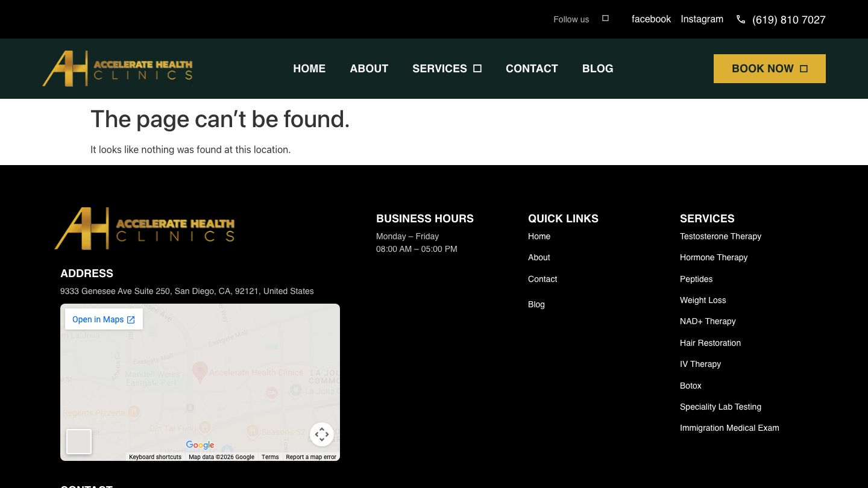868x488 pixels.
Task: Click the Accelerate Health Clinics header logo
Action: (118, 69)
